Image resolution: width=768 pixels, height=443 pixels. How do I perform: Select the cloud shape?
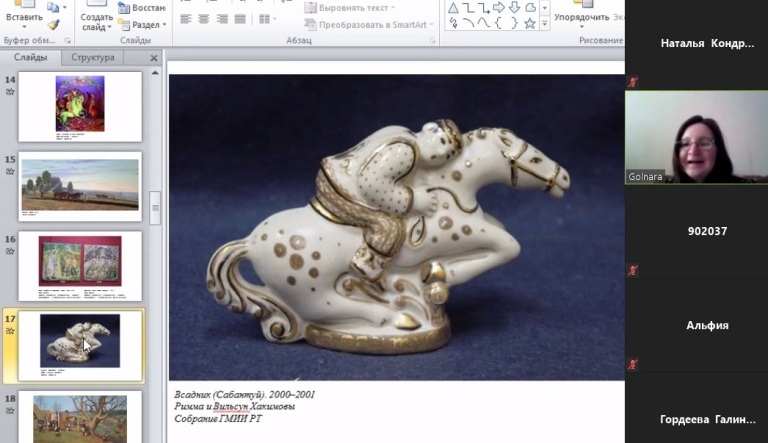coord(530,7)
